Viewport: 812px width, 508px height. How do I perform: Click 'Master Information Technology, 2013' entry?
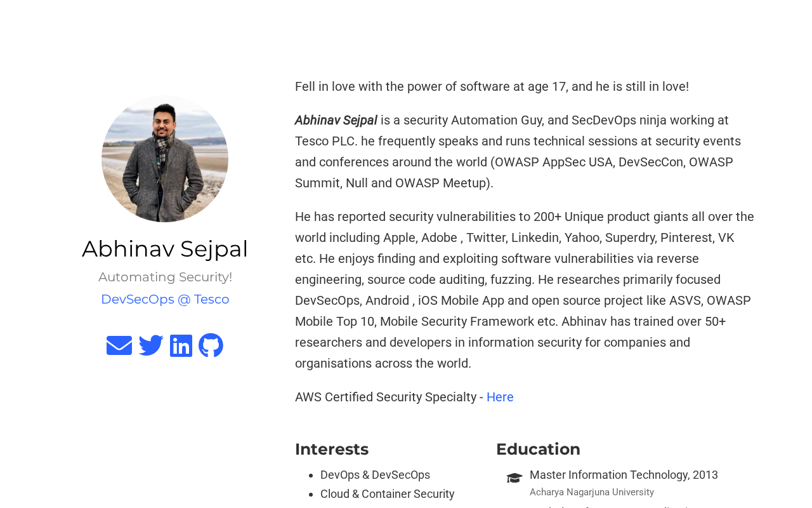point(624,475)
